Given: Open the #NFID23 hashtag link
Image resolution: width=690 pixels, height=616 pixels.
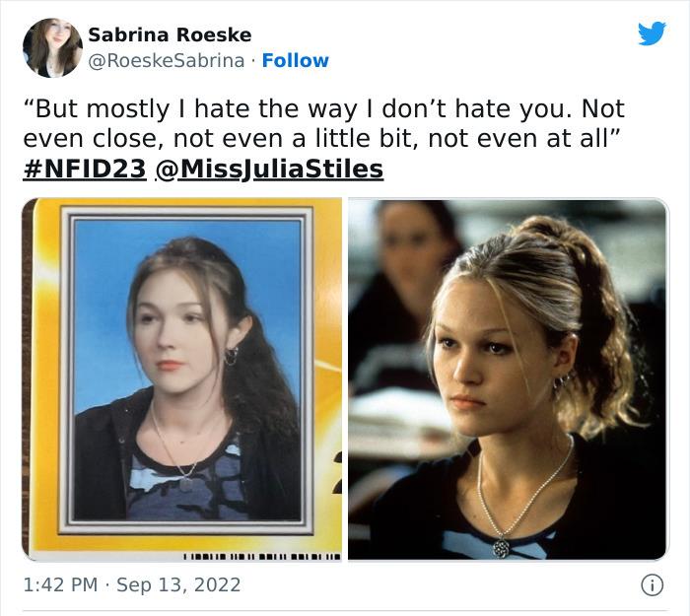Looking at the screenshot, I should [x=84, y=169].
